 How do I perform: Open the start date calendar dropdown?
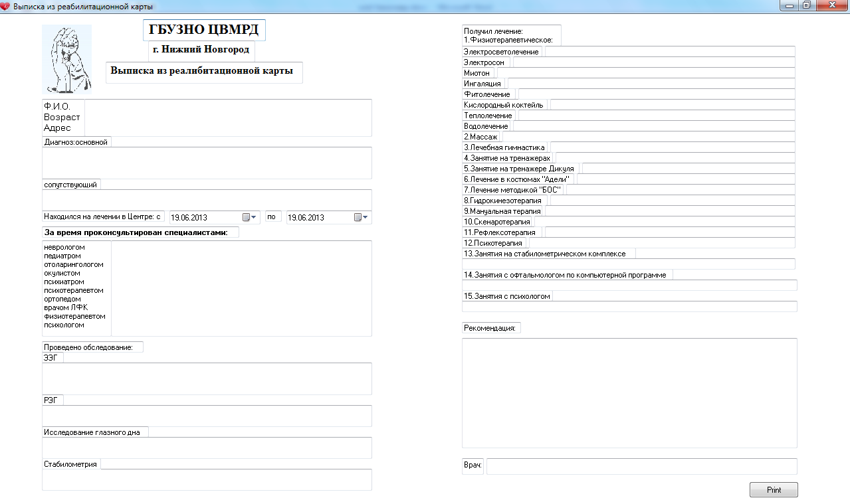(249, 217)
